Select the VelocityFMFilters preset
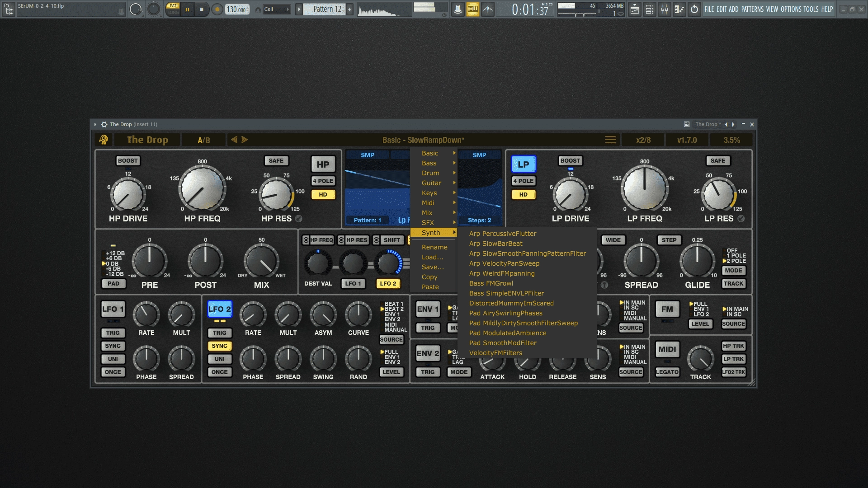This screenshot has width=868, height=488. pos(527,353)
